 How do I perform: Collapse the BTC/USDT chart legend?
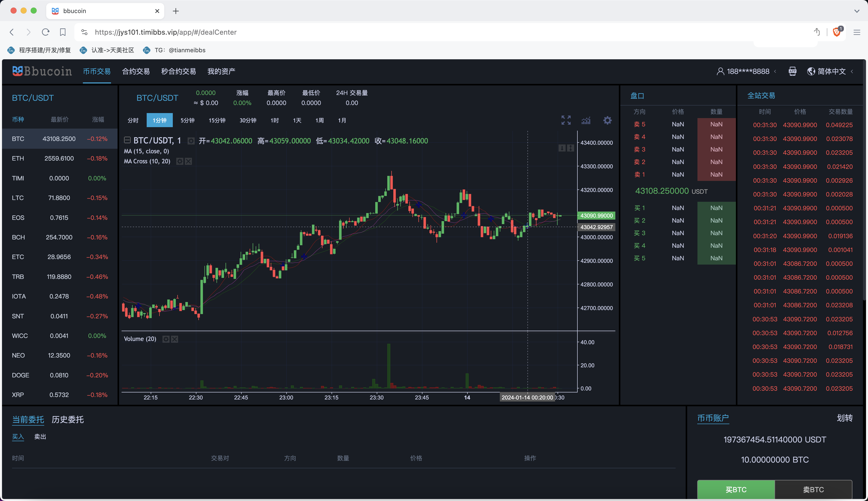point(127,140)
